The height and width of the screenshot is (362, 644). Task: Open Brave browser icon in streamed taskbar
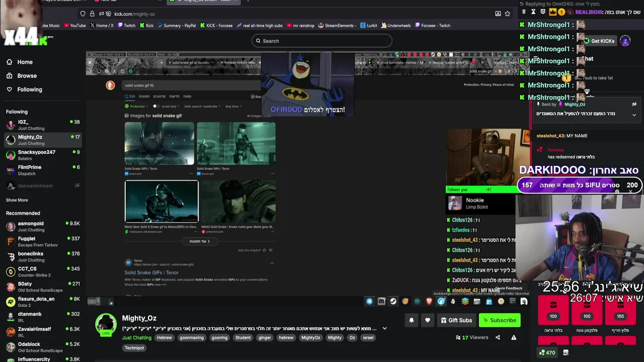[429, 301]
